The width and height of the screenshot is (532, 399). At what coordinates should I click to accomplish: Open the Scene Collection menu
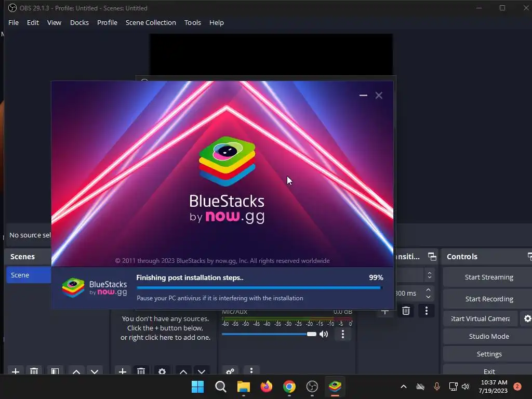coord(151,22)
